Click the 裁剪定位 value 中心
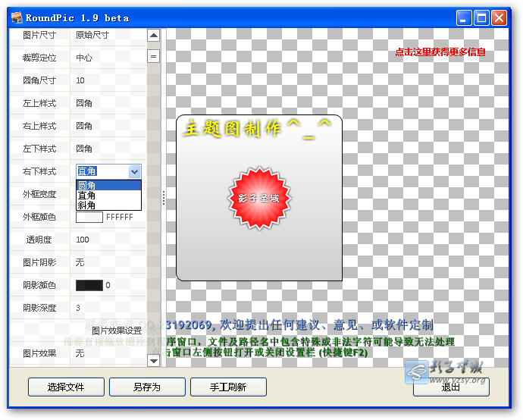 [84, 58]
